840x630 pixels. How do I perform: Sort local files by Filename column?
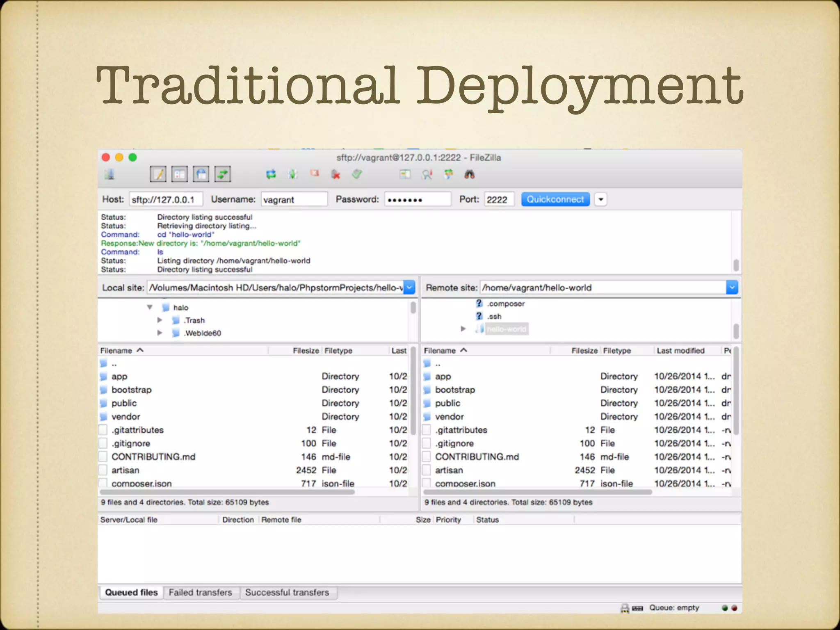pos(183,351)
